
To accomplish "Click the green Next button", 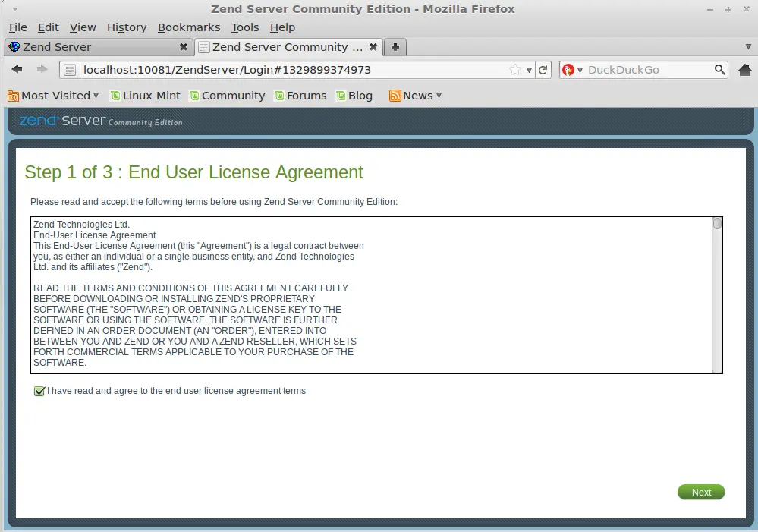I will [x=701, y=492].
